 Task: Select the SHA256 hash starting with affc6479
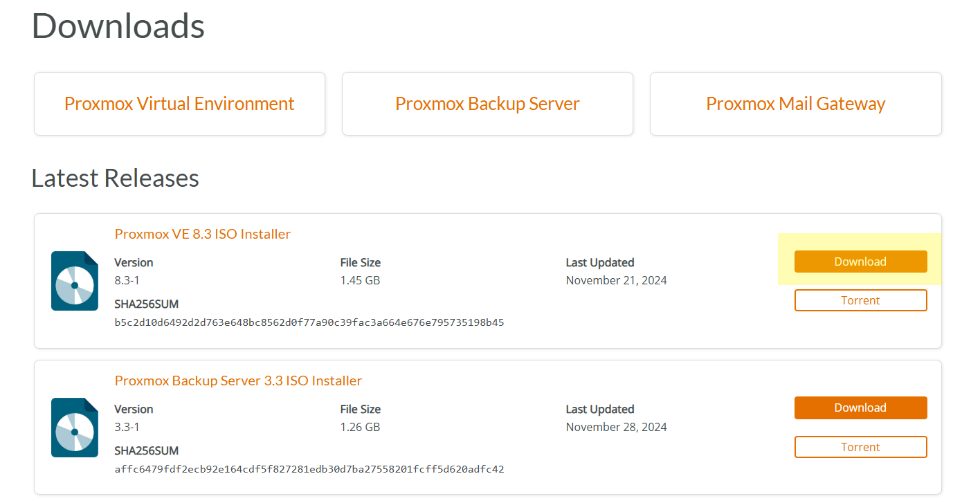[309, 469]
